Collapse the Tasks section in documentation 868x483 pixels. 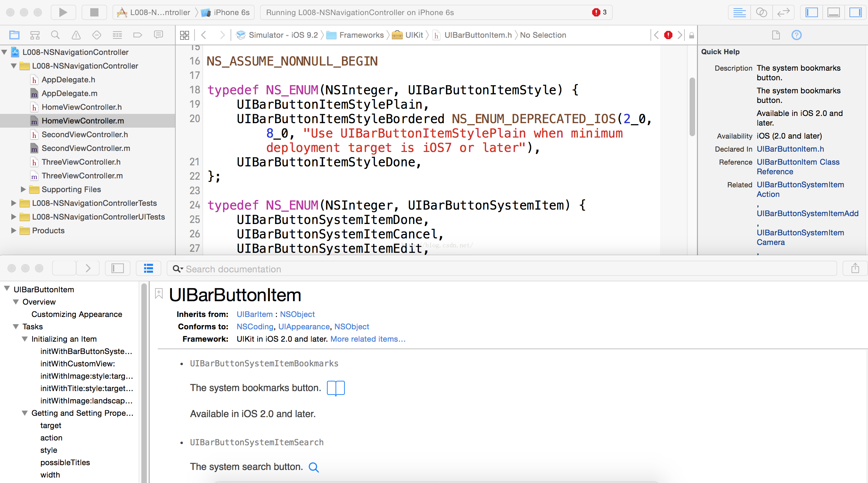click(16, 327)
